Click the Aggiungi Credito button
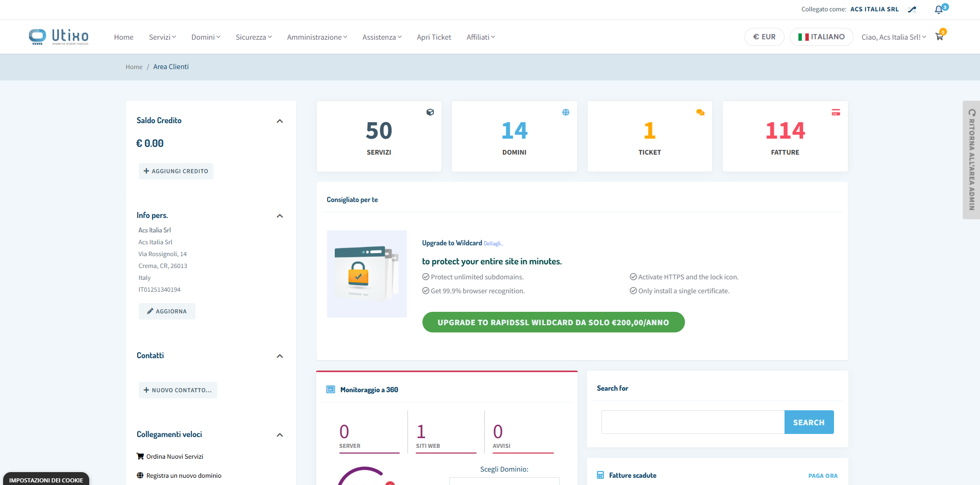The height and width of the screenshot is (485, 980). click(176, 171)
